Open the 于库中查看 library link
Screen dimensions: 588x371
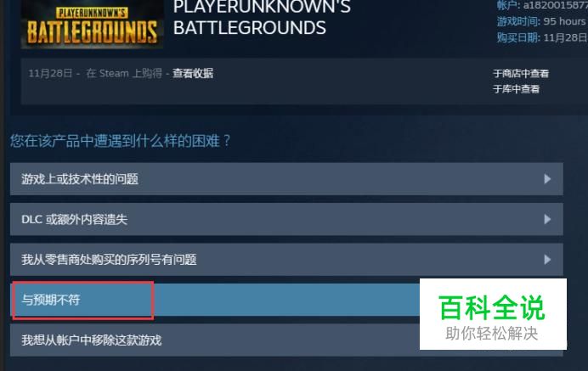click(x=517, y=89)
